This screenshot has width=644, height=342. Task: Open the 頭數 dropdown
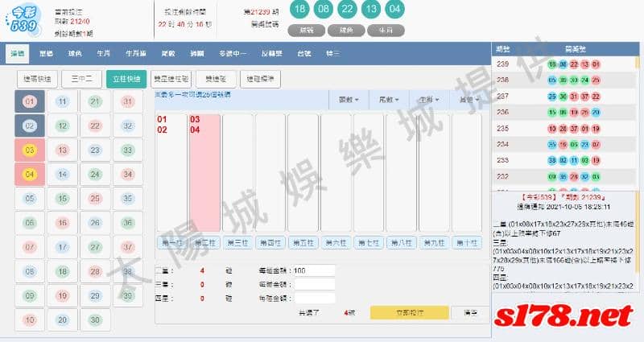(x=349, y=100)
